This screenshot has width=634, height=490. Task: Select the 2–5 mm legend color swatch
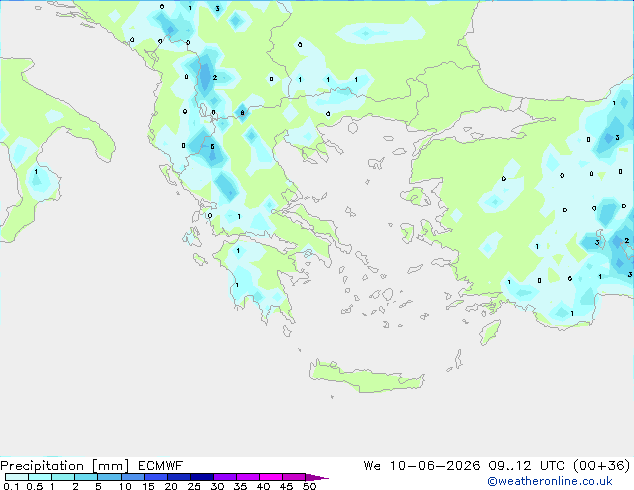click(x=86, y=477)
